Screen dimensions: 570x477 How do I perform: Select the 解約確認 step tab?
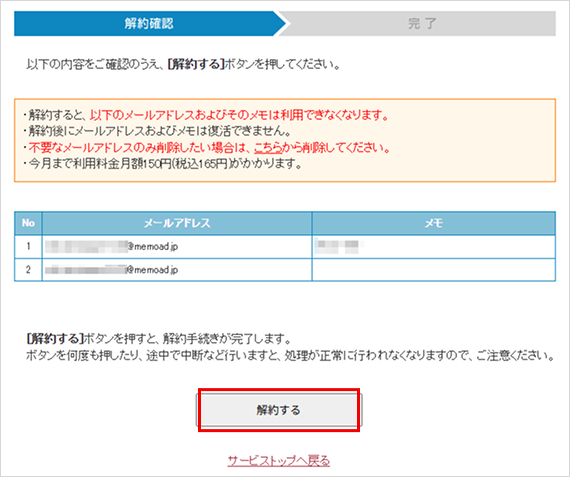pos(149,24)
